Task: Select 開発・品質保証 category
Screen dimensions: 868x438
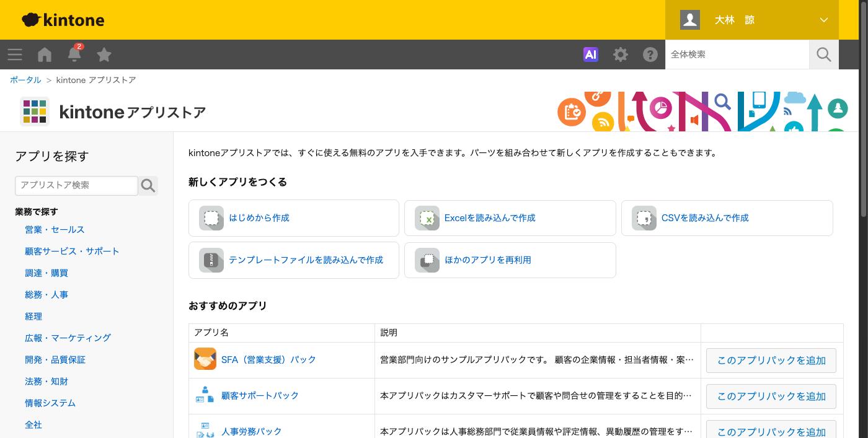Action: 55,359
